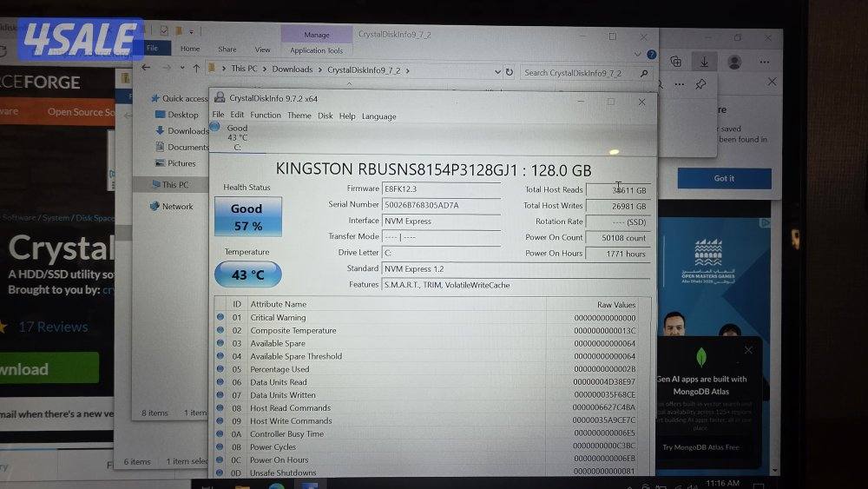This screenshot has width=868, height=489.
Task: Click the Explorer up-arrow navigation icon
Action: [197, 69]
